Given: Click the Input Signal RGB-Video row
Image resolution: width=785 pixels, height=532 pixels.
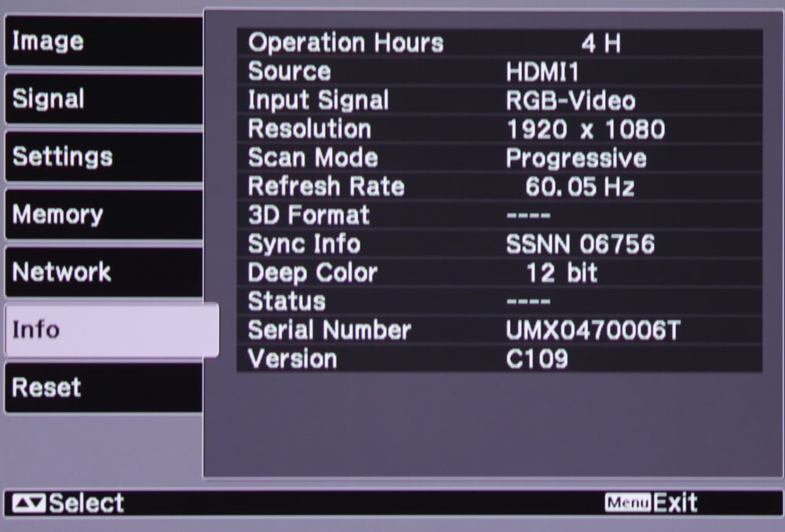Looking at the screenshot, I should point(499,100).
